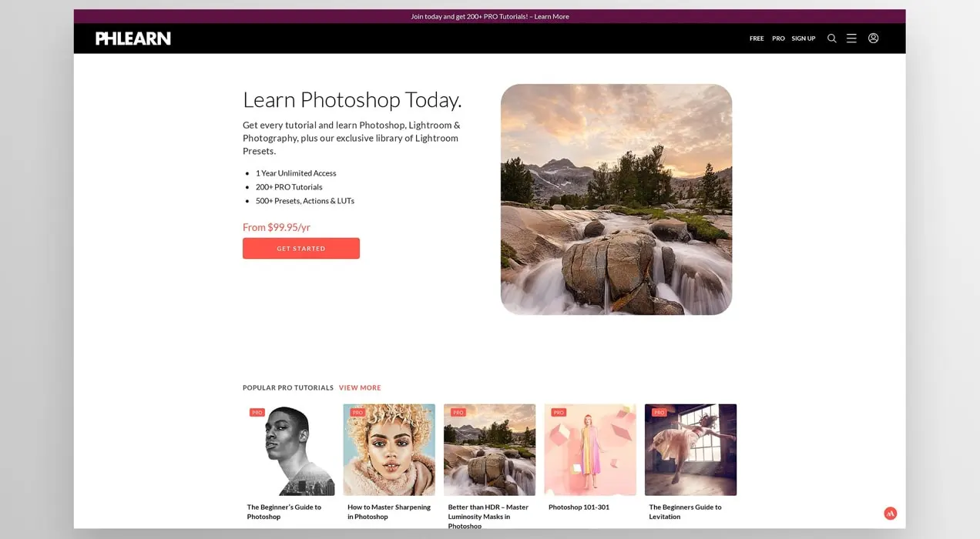Click the PRO badge on Levitation thumbnail
This screenshot has height=539, width=980.
(659, 413)
